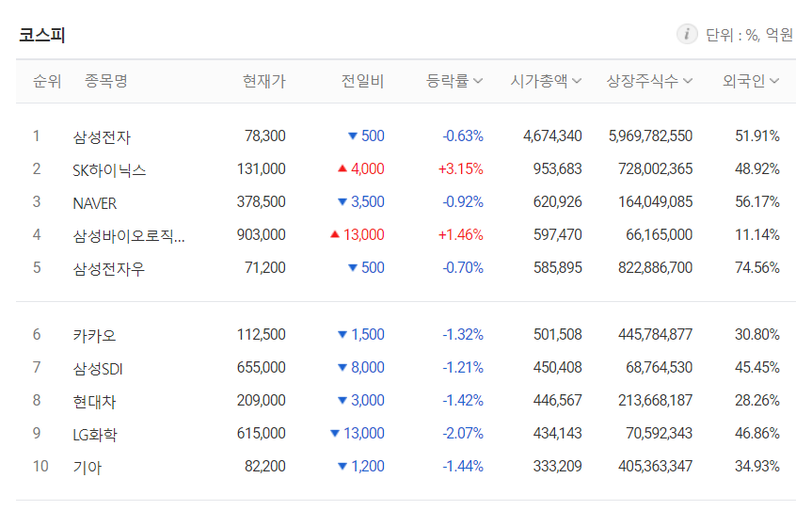This screenshot has width=812, height=510.
Task: Click the 코스피 heading
Action: click(x=41, y=35)
